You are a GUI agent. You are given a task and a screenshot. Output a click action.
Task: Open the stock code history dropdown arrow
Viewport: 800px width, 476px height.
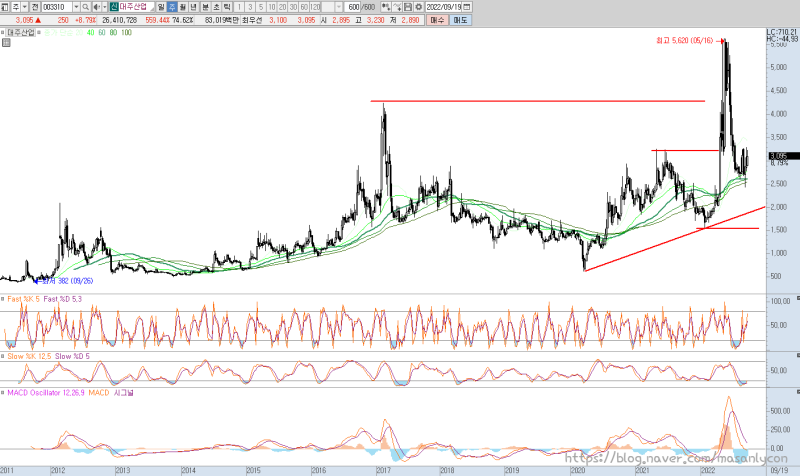(77, 7)
